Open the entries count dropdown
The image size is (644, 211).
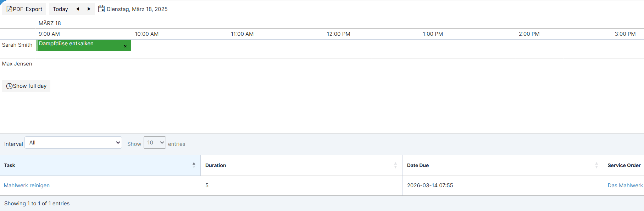click(155, 143)
